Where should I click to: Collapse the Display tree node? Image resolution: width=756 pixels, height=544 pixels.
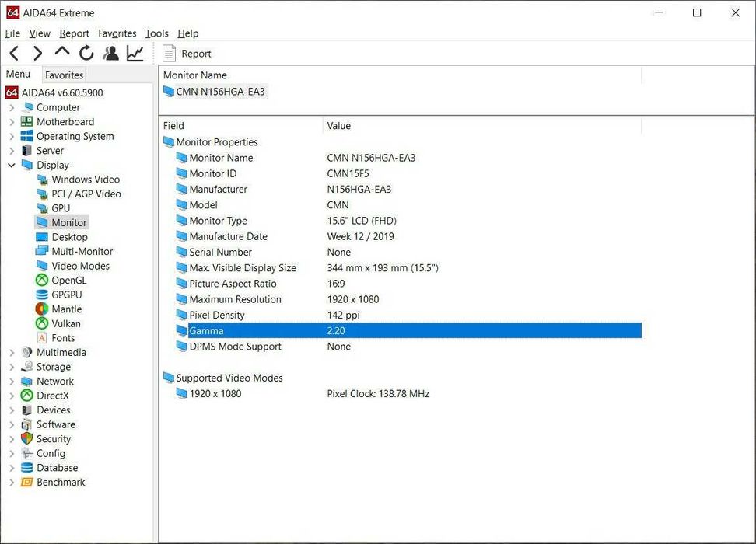coord(12,166)
